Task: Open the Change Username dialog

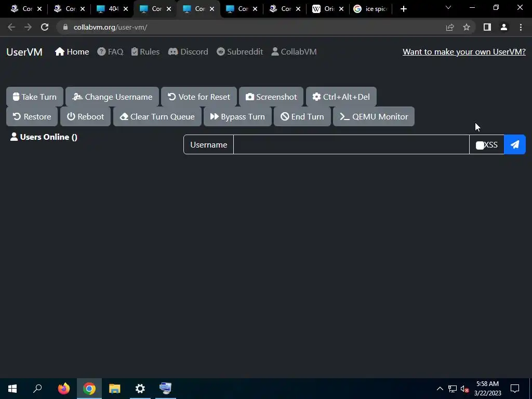Action: coord(112,97)
